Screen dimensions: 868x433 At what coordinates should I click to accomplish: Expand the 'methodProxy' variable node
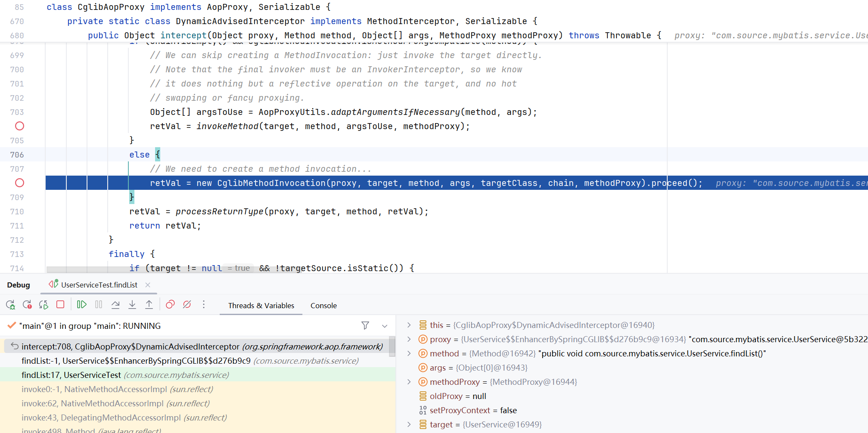tap(409, 382)
